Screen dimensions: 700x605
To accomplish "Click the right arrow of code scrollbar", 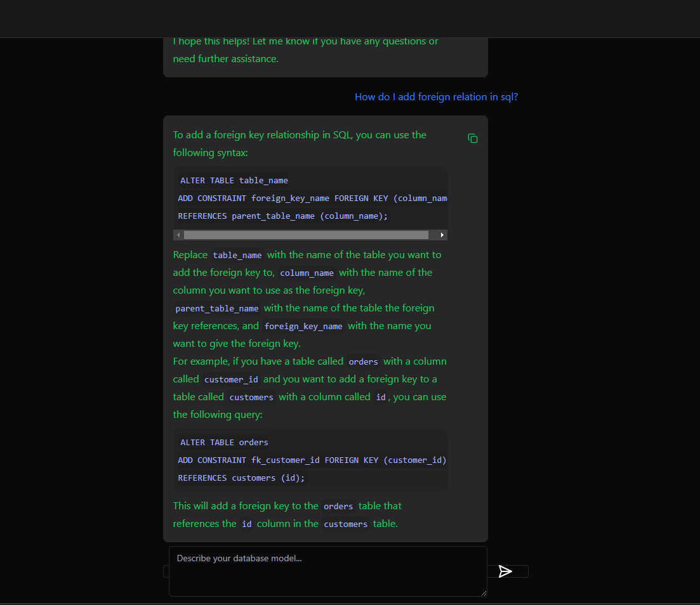I will click(442, 235).
